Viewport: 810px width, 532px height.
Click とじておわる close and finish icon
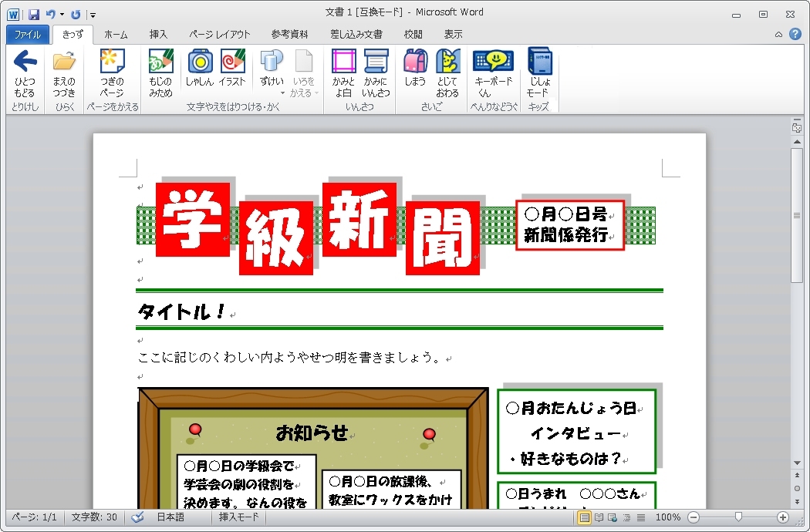[x=447, y=62]
